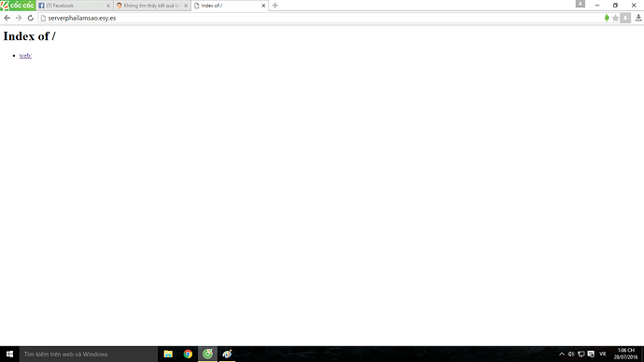Image resolution: width=644 pixels, height=362 pixels.
Task: Click the gray download arrow button beside star
Action: (x=625, y=18)
